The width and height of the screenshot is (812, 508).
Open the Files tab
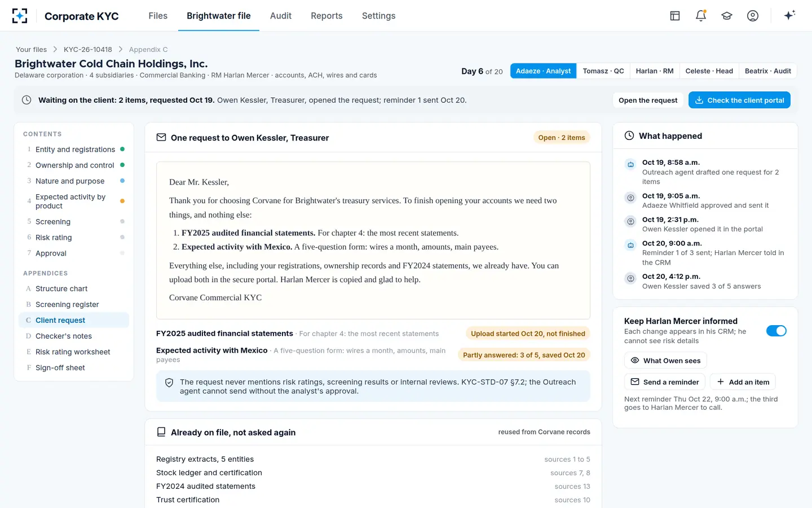pos(158,16)
